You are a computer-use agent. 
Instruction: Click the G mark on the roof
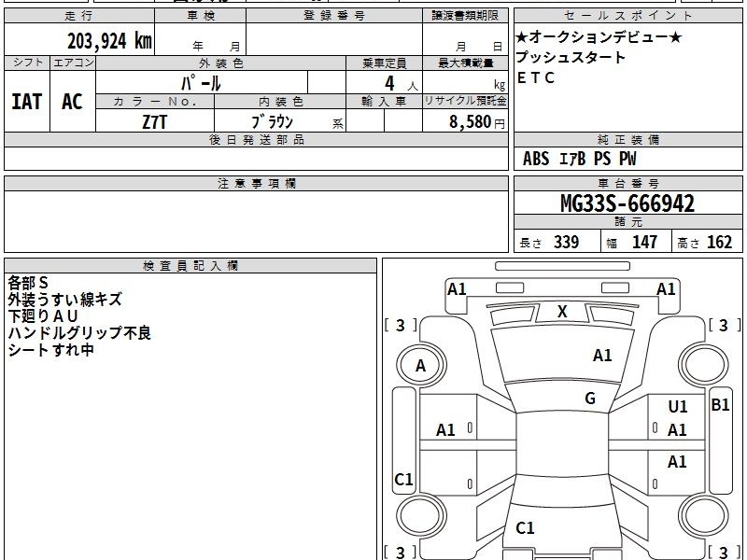(x=590, y=399)
